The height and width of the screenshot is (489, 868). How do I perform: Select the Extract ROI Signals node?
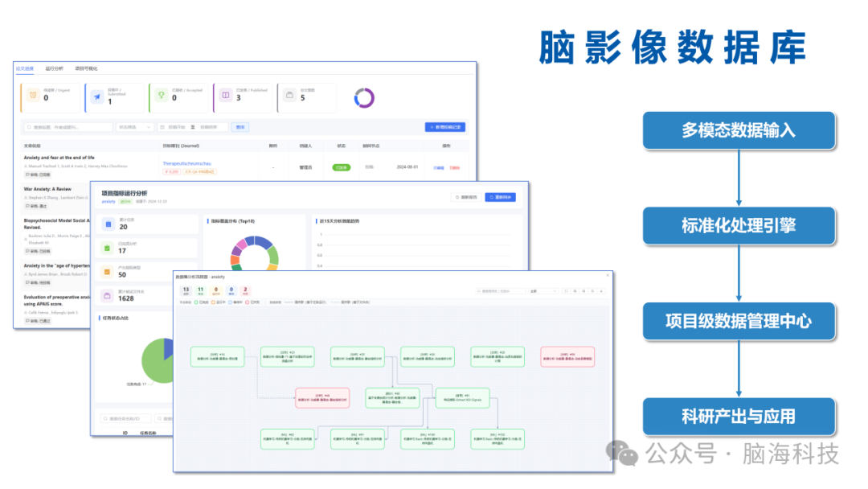463,397
